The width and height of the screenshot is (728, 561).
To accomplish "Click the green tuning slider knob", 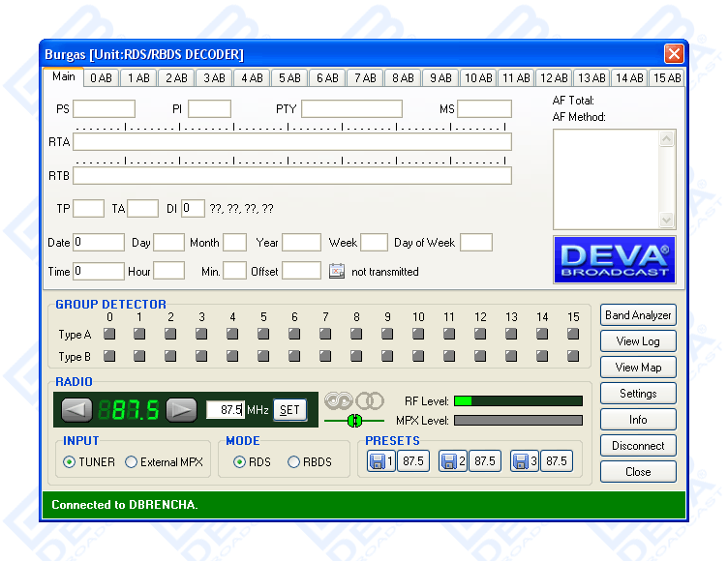I will (353, 421).
